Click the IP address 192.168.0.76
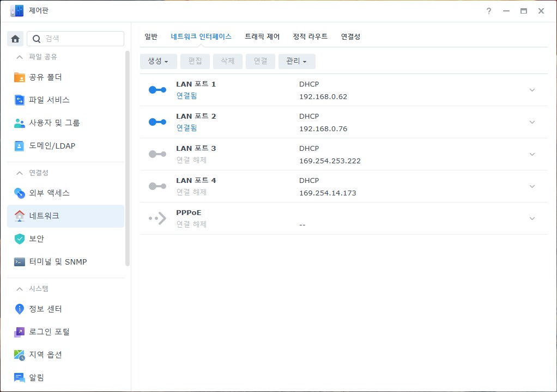Viewport: 557px width, 392px height. click(323, 129)
